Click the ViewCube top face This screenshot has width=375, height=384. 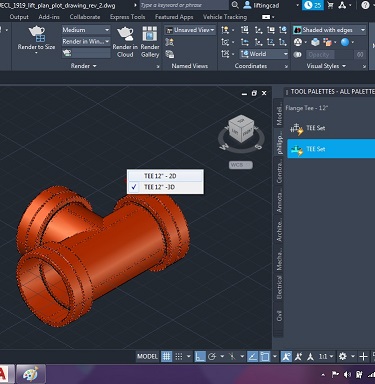coord(241,120)
